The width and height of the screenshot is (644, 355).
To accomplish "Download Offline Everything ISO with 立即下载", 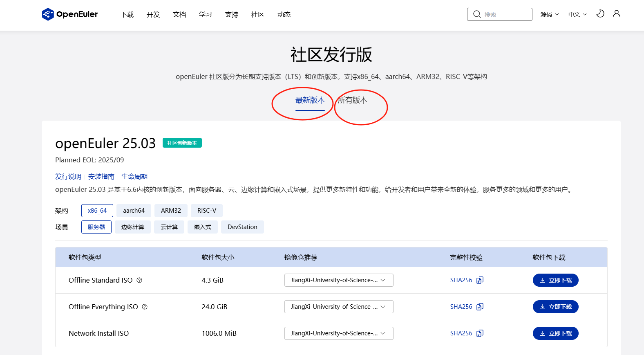I will tap(556, 307).
